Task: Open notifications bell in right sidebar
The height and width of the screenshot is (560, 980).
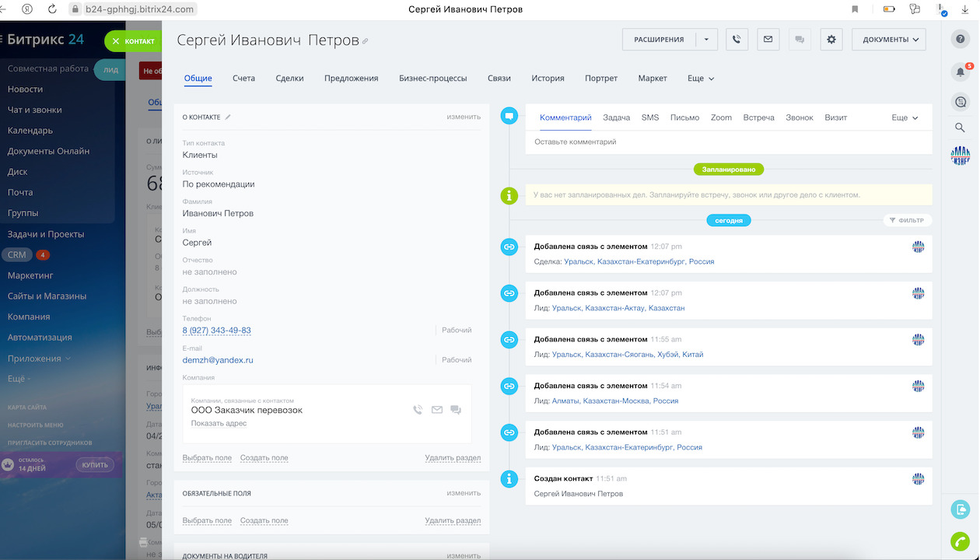Action: tap(961, 72)
